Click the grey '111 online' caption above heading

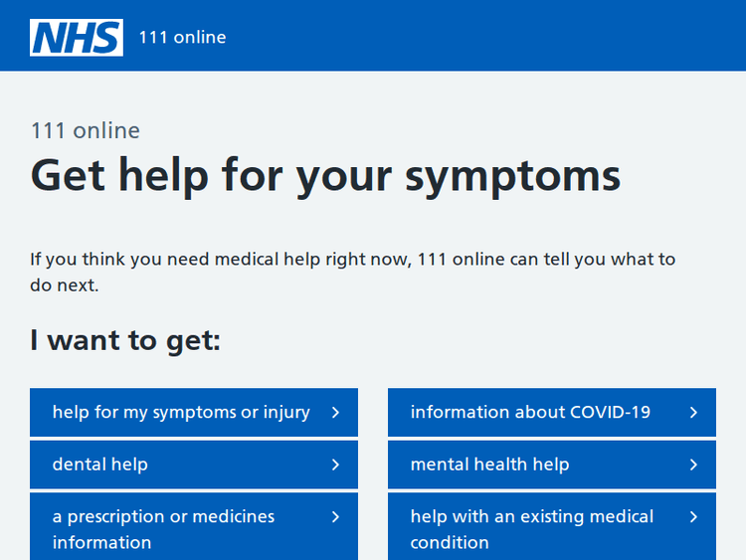(85, 130)
